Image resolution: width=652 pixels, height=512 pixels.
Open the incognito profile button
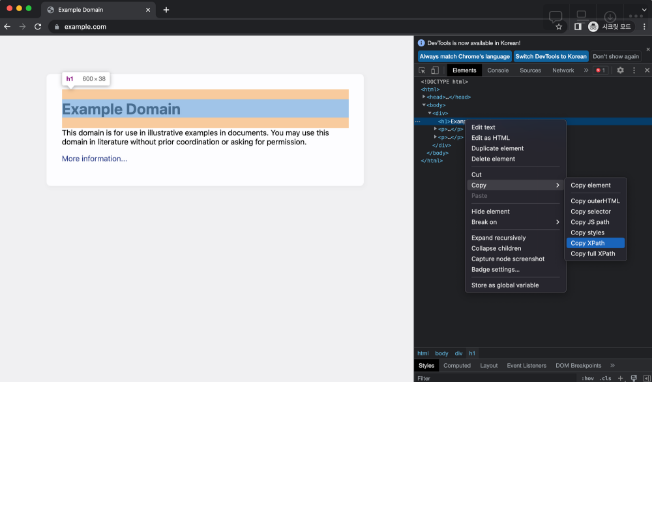611,27
